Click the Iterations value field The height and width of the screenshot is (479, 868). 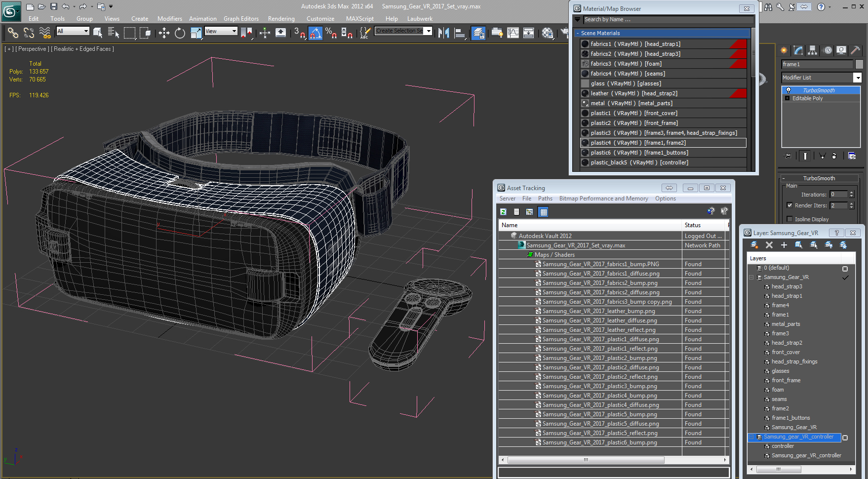tap(838, 195)
